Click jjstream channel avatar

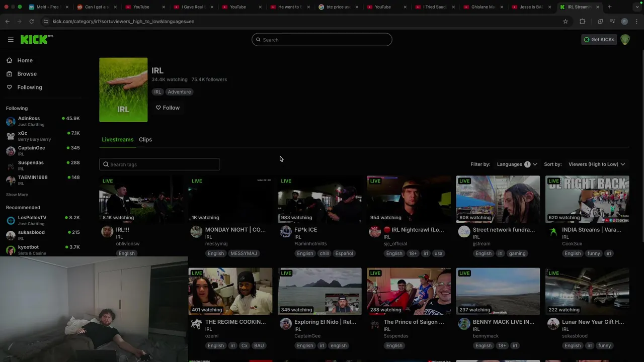click(x=464, y=231)
